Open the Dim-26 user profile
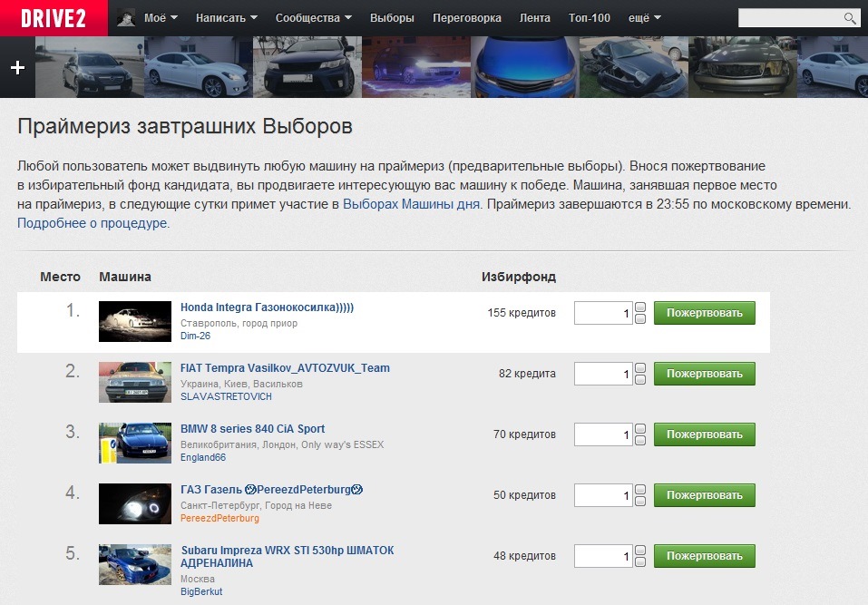 (195, 336)
